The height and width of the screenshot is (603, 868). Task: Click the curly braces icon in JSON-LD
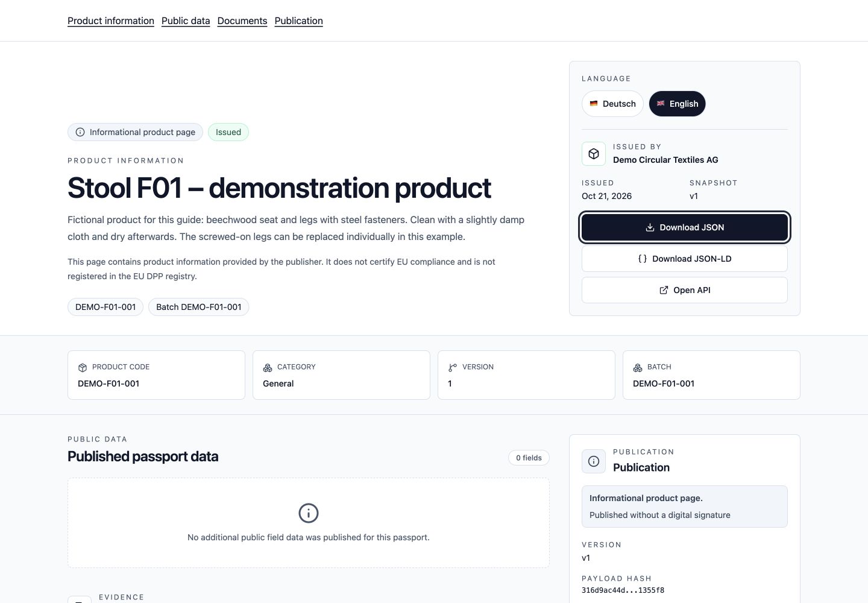pyautogui.click(x=643, y=259)
